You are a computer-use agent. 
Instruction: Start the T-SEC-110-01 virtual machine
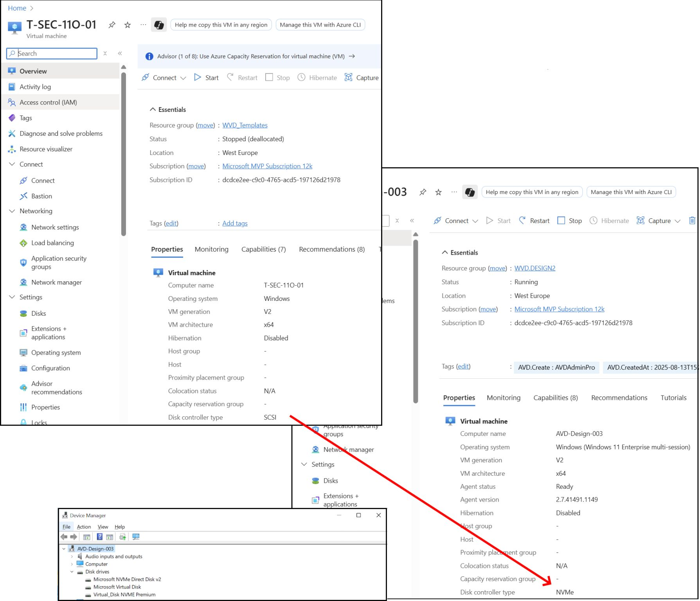(x=206, y=78)
